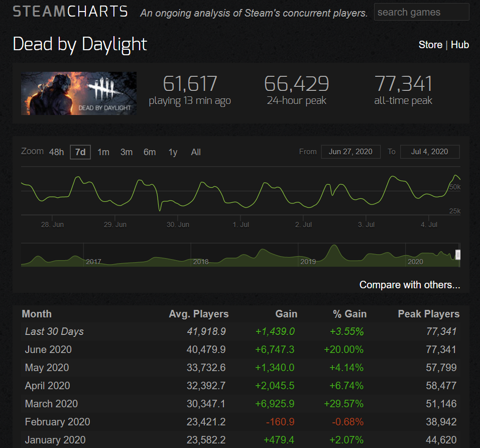The image size is (480, 448).
Task: Set chart zoom to 48h
Action: 56,152
